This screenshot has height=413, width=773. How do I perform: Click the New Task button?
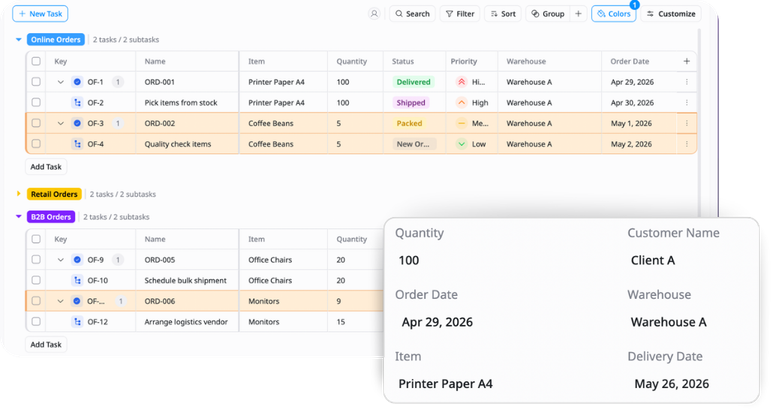(40, 14)
